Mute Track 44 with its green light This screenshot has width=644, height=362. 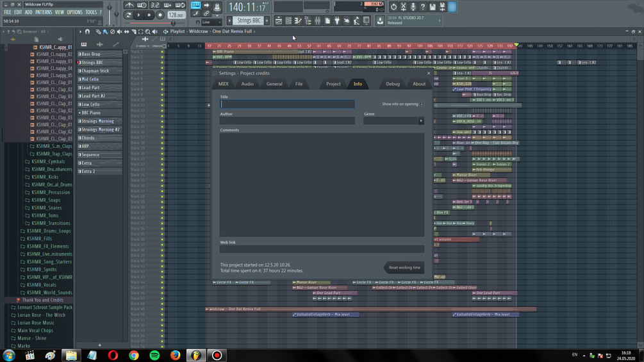pyautogui.click(x=162, y=283)
